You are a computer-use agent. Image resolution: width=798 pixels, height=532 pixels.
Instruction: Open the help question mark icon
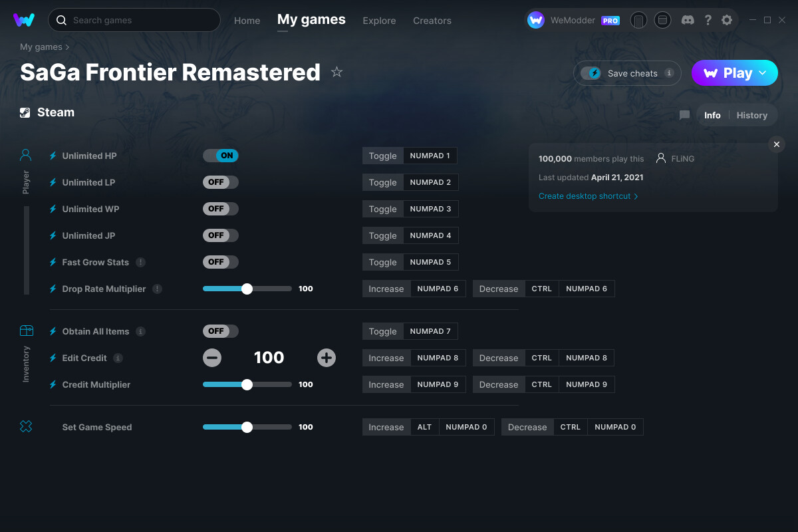[708, 20]
